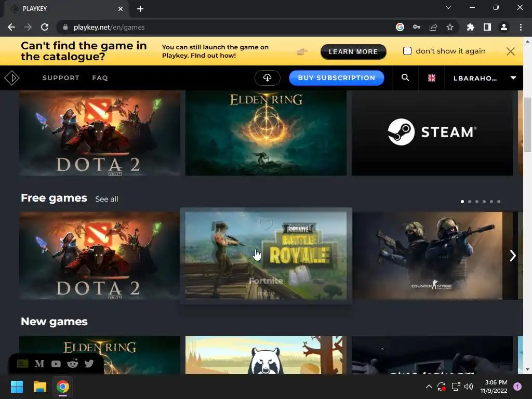The image size is (532, 399).
Task: Open the volume speaker tray icon
Action: pos(469,387)
